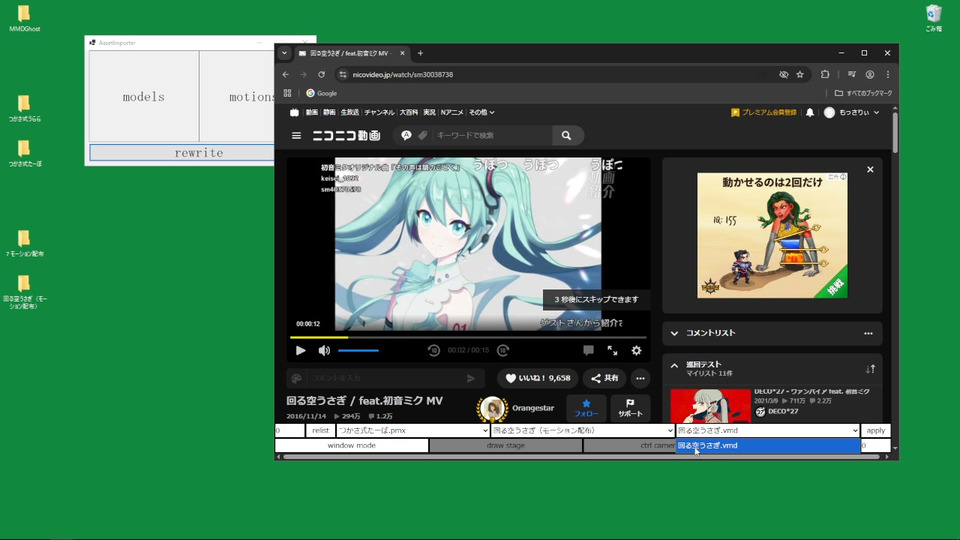Open the 動画 nav link
Screen dimensions: 960x540
pyautogui.click(x=312, y=113)
